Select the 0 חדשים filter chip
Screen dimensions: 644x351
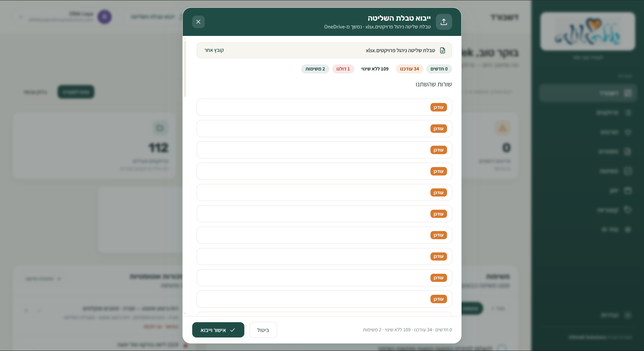click(x=439, y=69)
